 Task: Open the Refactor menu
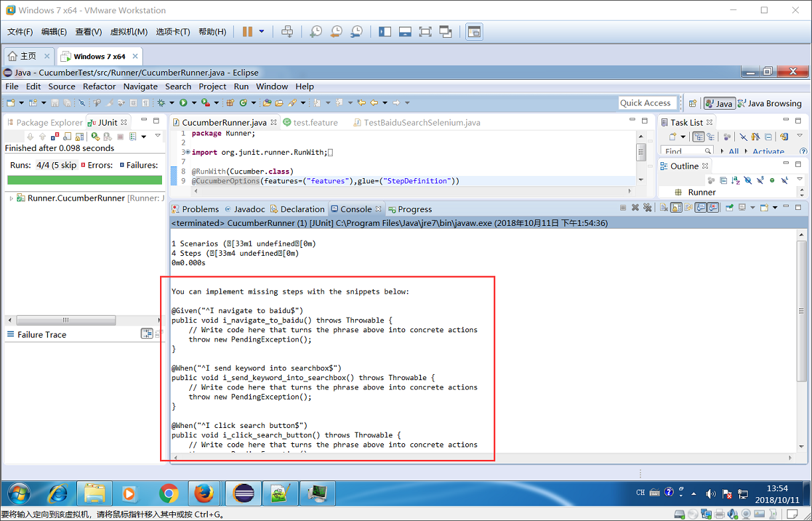(99, 86)
